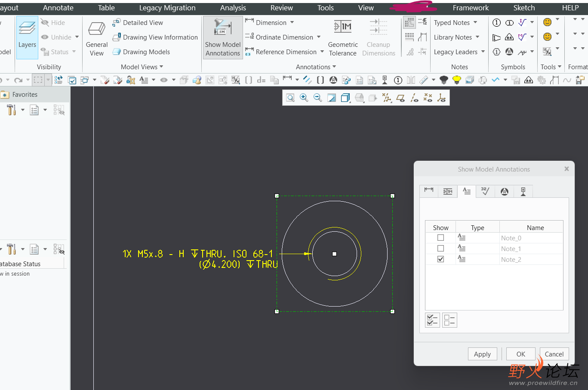Viewport: 588px width, 390px height.
Task: Click Show Model Annotations ribbon button
Action: [223, 38]
